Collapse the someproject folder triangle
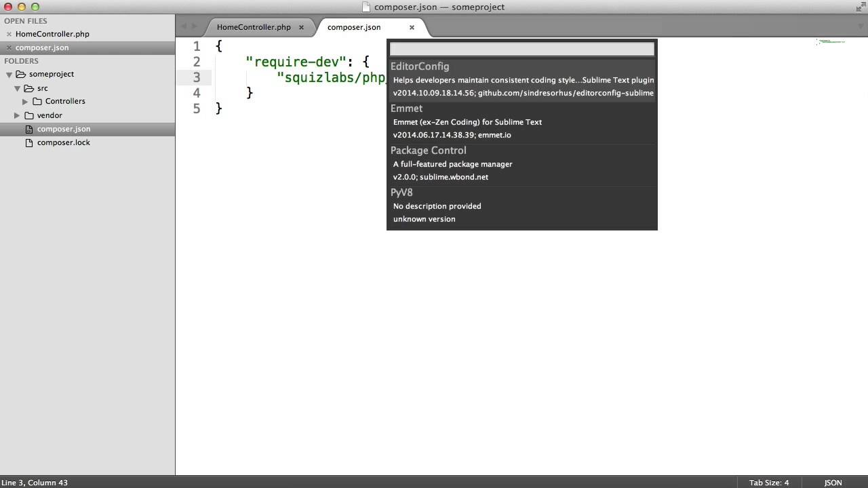868x488 pixels. 9,75
